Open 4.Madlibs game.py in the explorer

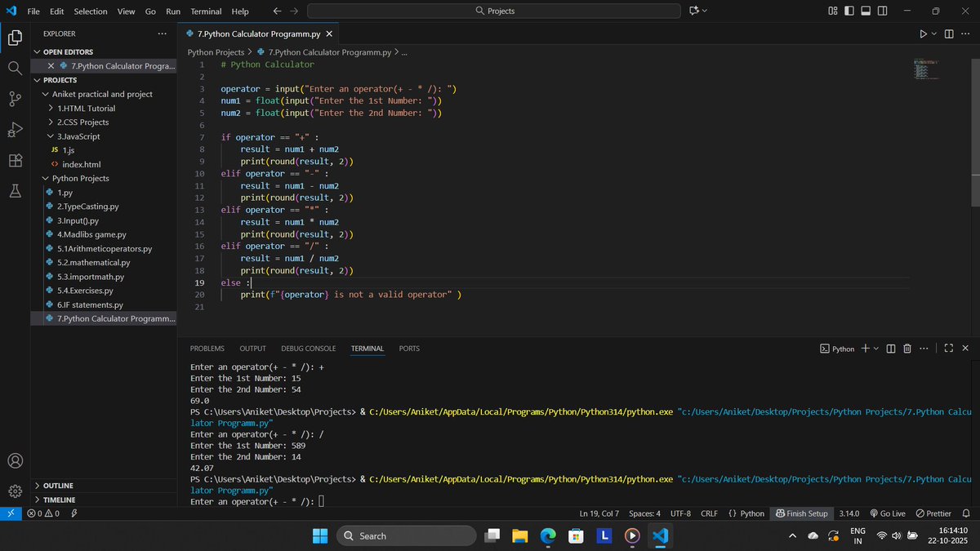[91, 234]
